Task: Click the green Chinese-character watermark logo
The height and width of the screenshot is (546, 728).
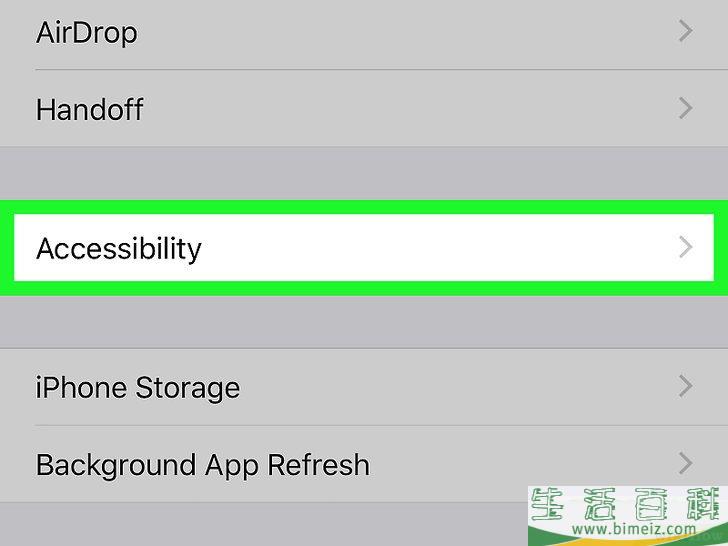Action: coord(628,506)
